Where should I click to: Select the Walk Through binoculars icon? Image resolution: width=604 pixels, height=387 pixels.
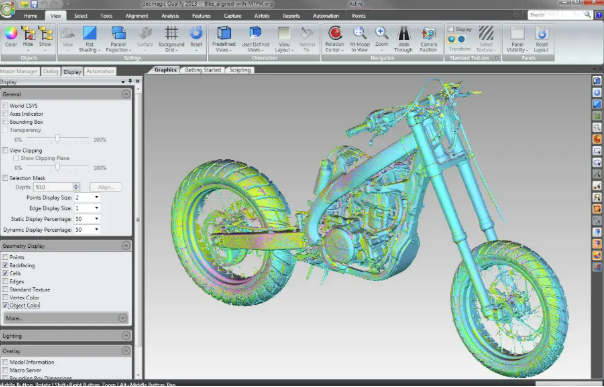click(403, 33)
